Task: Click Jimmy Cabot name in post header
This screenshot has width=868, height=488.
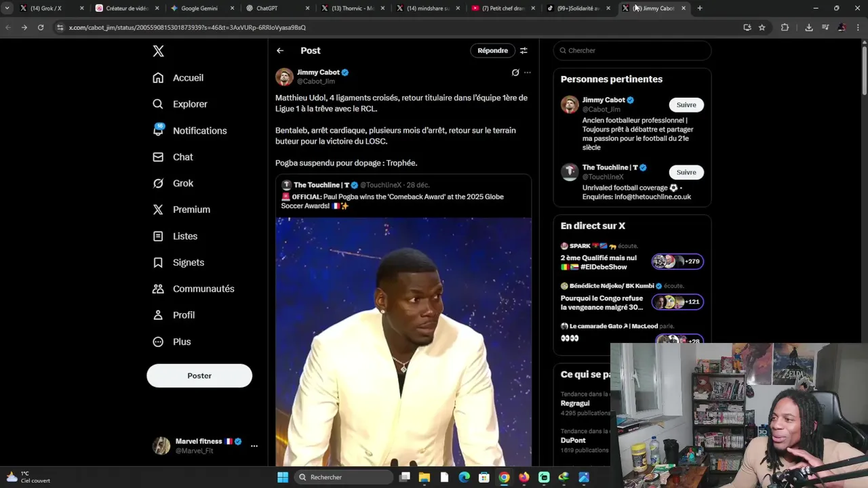Action: pyautogui.click(x=318, y=73)
